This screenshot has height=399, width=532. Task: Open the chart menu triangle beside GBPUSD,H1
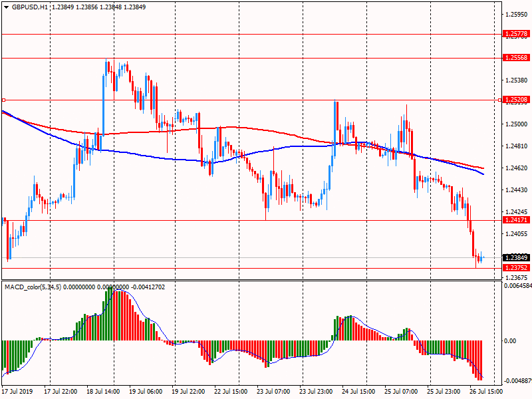(6, 7)
